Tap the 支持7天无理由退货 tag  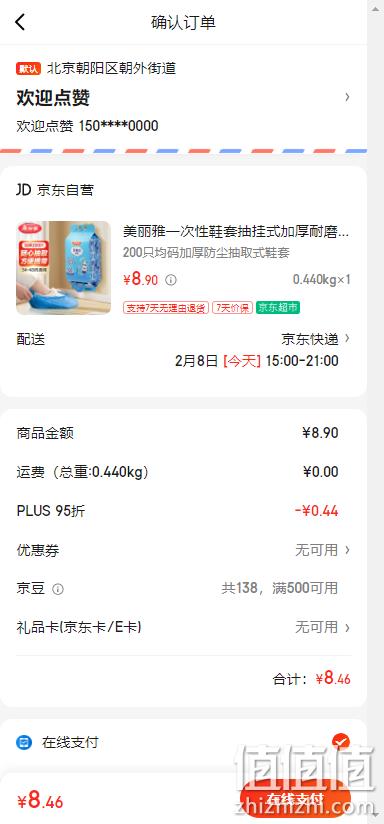coord(166,307)
